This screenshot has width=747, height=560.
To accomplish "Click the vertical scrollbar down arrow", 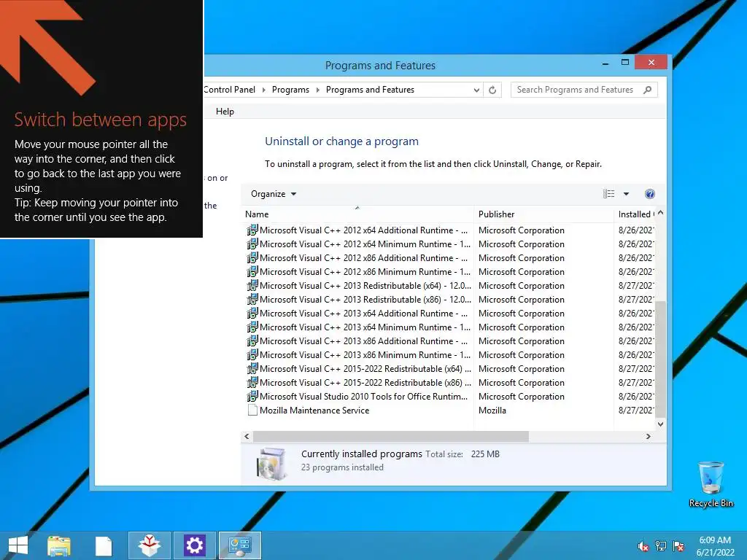I will 660,424.
